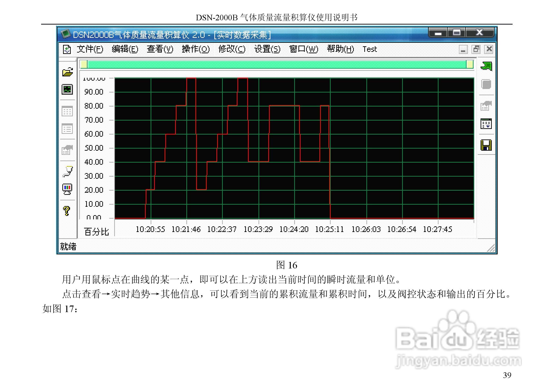Click the floppy disk save icon
Image resolution: width=556 pixels, height=392 pixels.
coord(486,145)
